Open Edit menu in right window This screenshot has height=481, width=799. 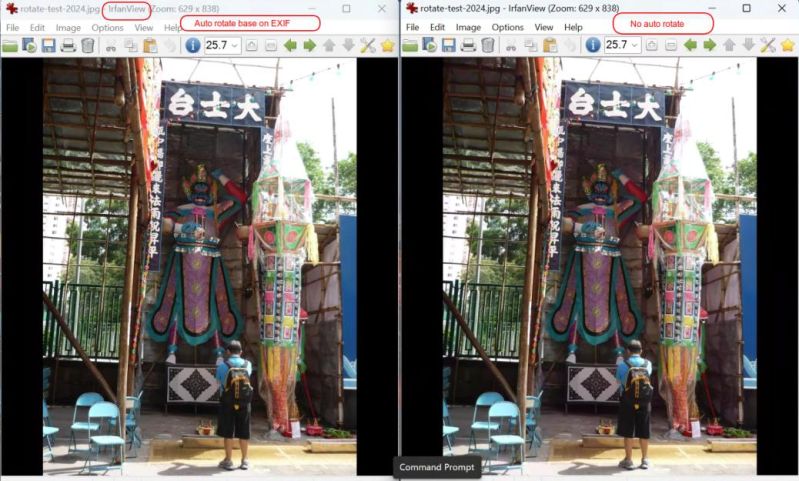(x=437, y=27)
